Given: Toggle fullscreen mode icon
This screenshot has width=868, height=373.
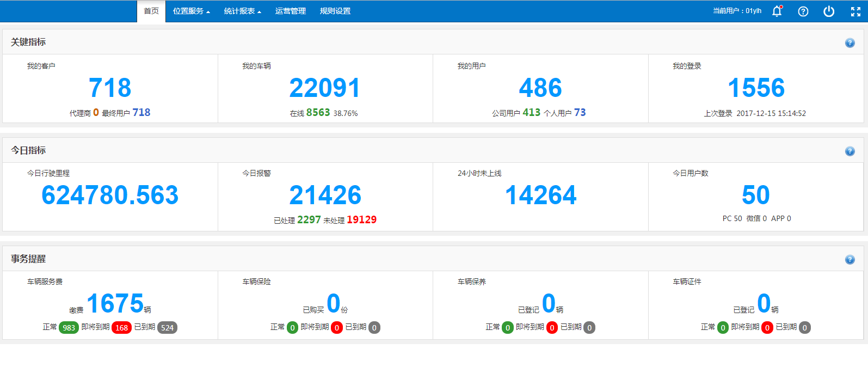Looking at the screenshot, I should click(x=855, y=11).
